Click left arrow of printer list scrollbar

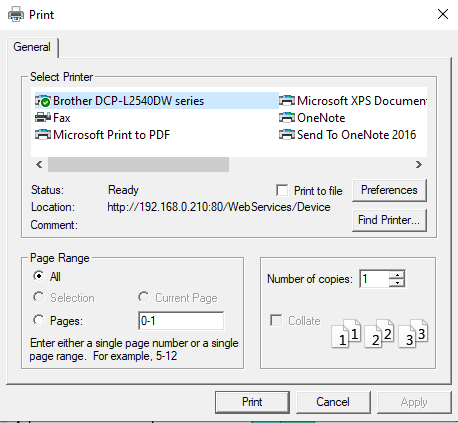click(x=39, y=164)
